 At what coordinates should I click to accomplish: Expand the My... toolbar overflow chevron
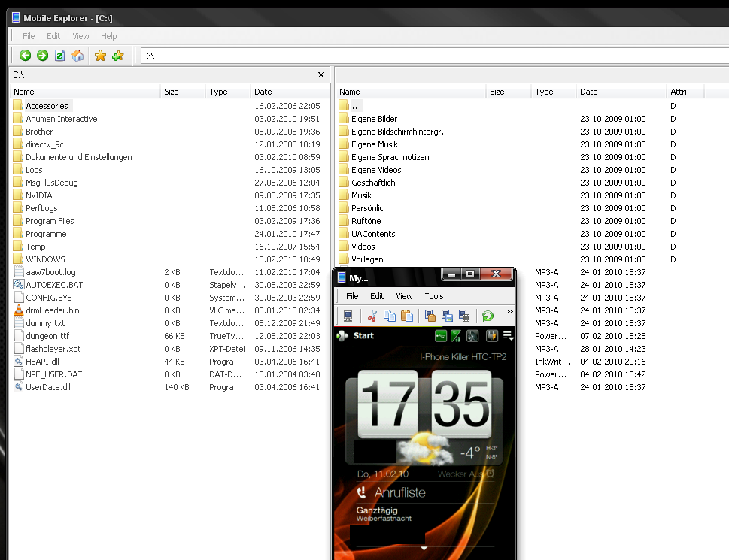coord(509,312)
